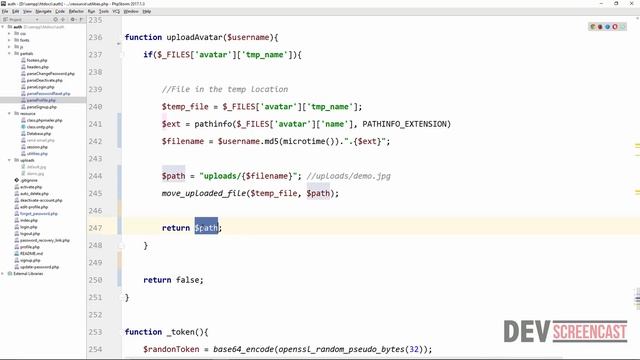
Task: Select parseDeactivate.php file
Action: coord(42,80)
